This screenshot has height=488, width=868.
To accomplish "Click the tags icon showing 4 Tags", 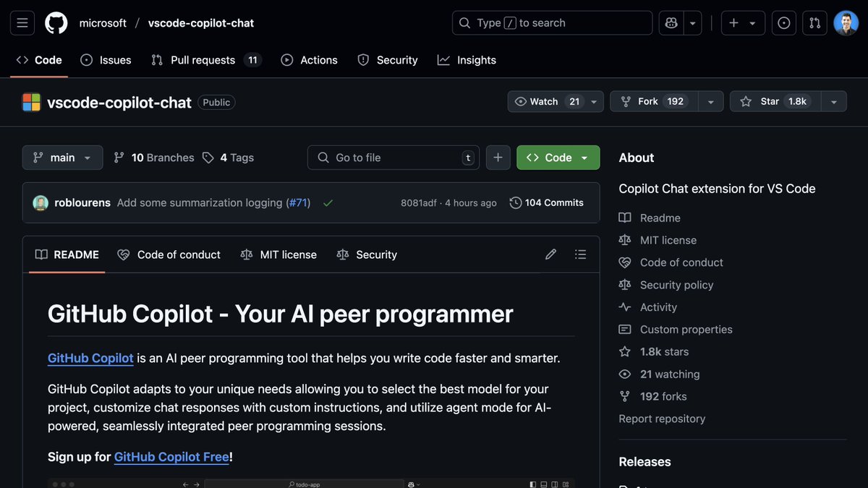I will click(208, 157).
